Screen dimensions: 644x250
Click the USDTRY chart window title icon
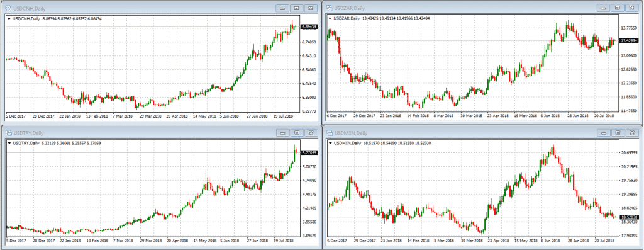[x=8, y=133]
